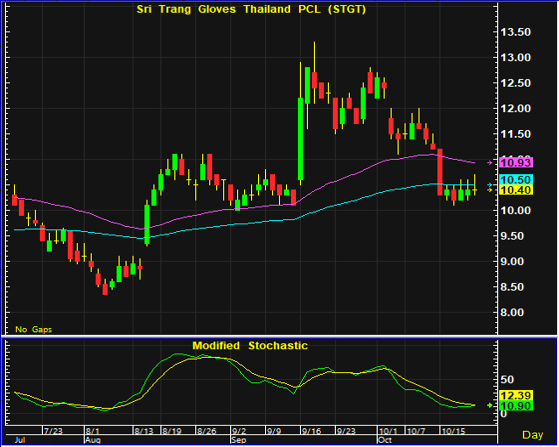This screenshot has height=447, width=559.
Task: Select the yellow 10.40 last price tag
Action: (516, 190)
